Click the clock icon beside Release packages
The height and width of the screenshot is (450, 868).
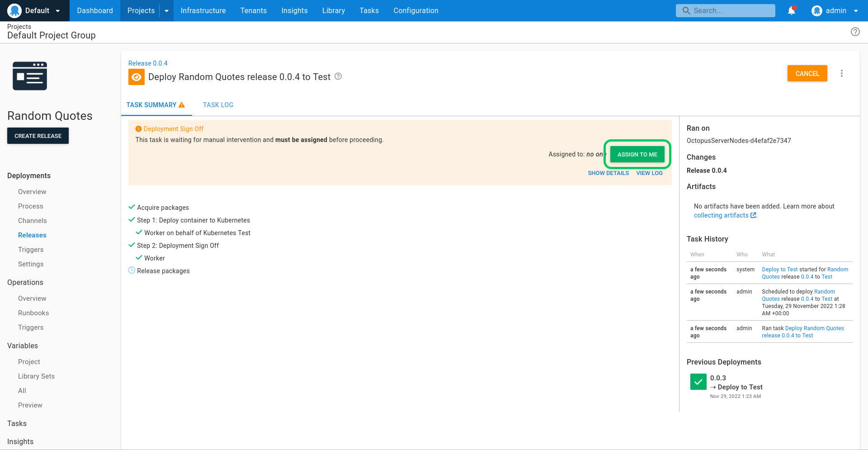(132, 270)
